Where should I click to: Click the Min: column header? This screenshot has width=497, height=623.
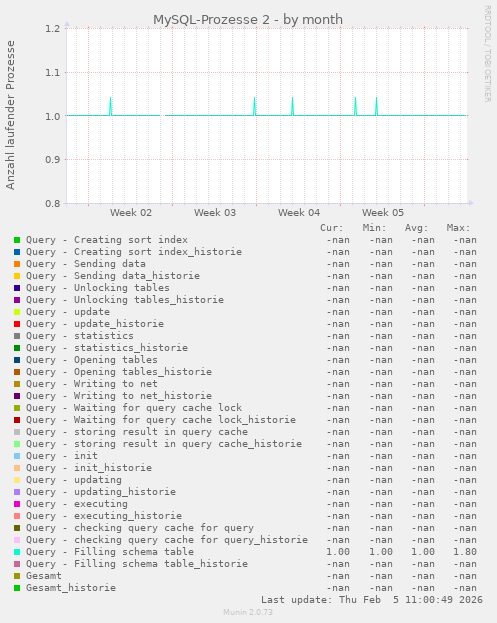pyautogui.click(x=374, y=228)
